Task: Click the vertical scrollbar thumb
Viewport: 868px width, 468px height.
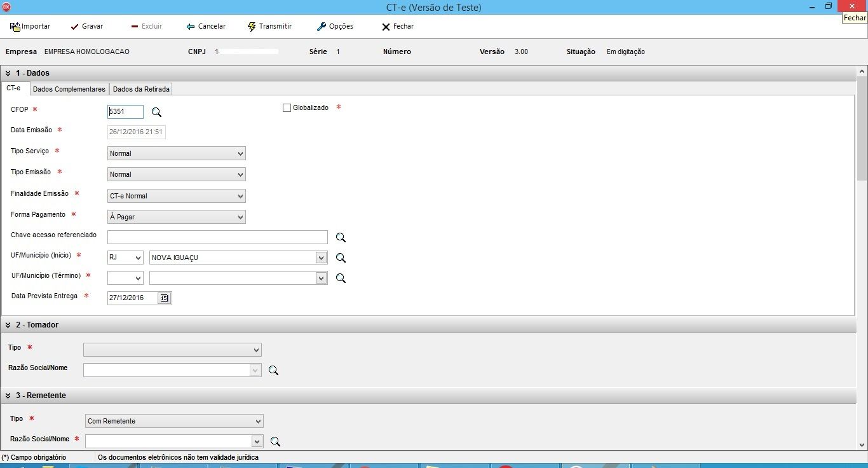Action: point(862,127)
